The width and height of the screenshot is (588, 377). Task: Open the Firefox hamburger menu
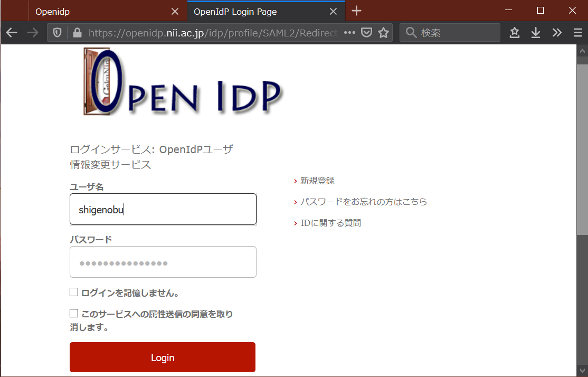point(578,33)
